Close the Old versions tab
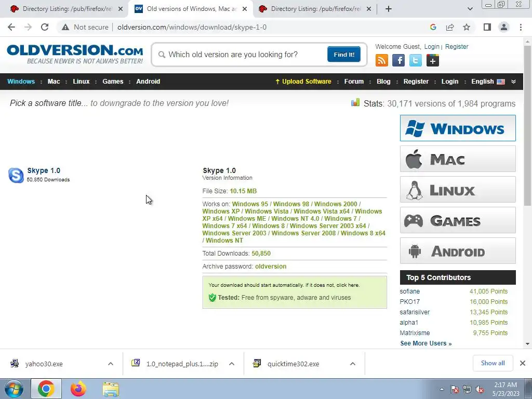This screenshot has width=532, height=399. [245, 9]
